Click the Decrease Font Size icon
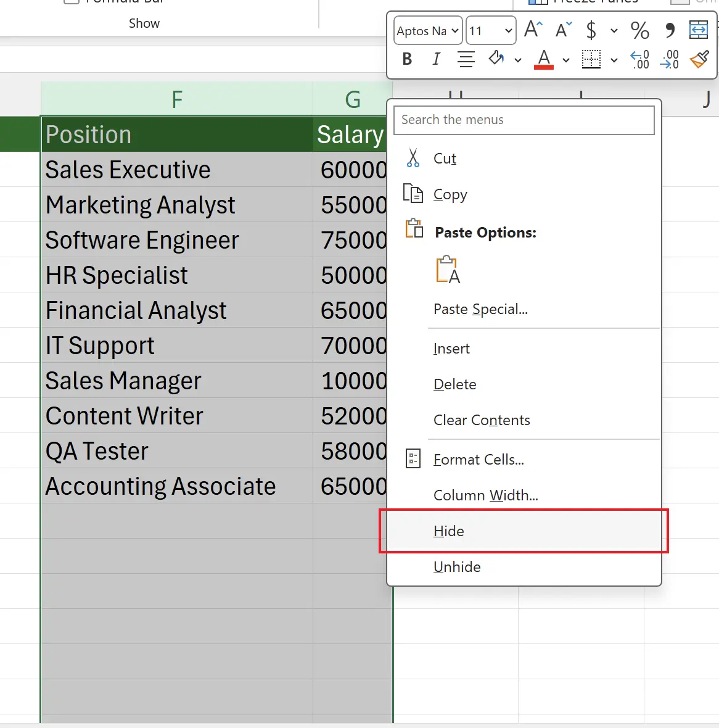The width and height of the screenshot is (719, 728). pyautogui.click(x=564, y=30)
